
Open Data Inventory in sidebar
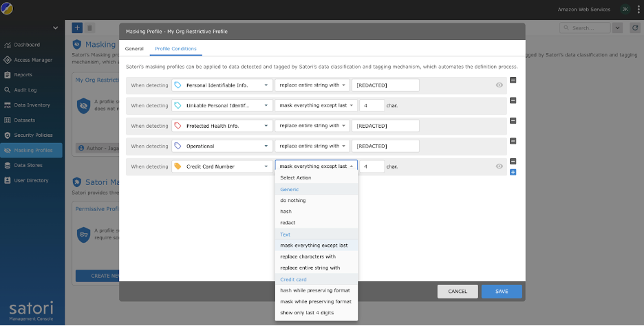31,105
